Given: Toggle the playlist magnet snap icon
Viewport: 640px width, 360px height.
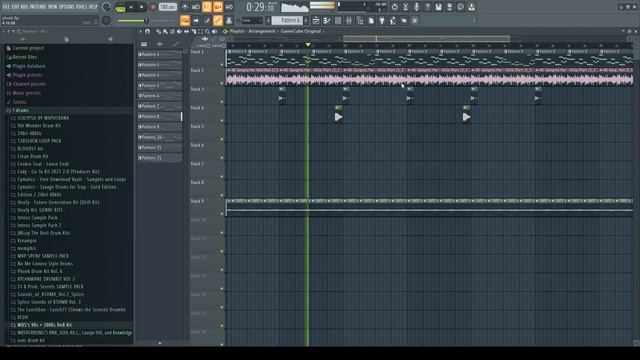Looking at the screenshot, I should click(147, 31).
